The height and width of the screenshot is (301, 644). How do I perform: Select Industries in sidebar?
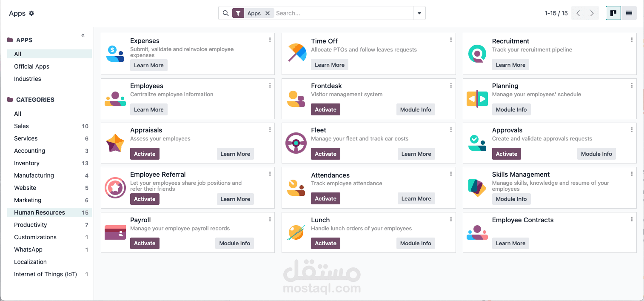click(49, 79)
